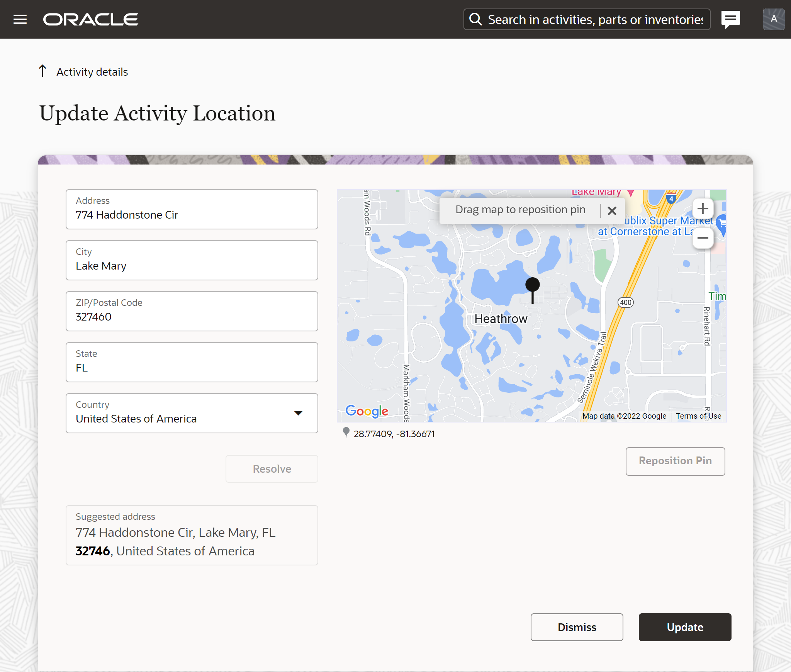Open the chat messages icon

[730, 19]
